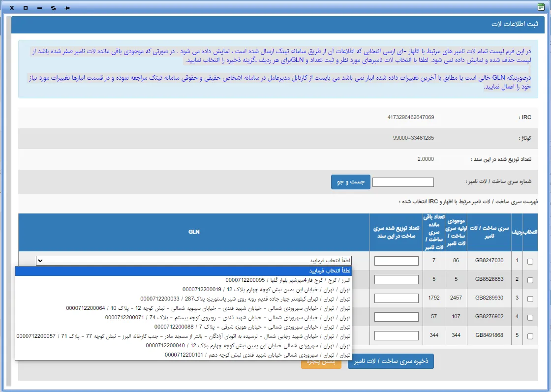The height and width of the screenshot is (392, 551).
Task: Click the lot number search text field
Action: (x=403, y=182)
